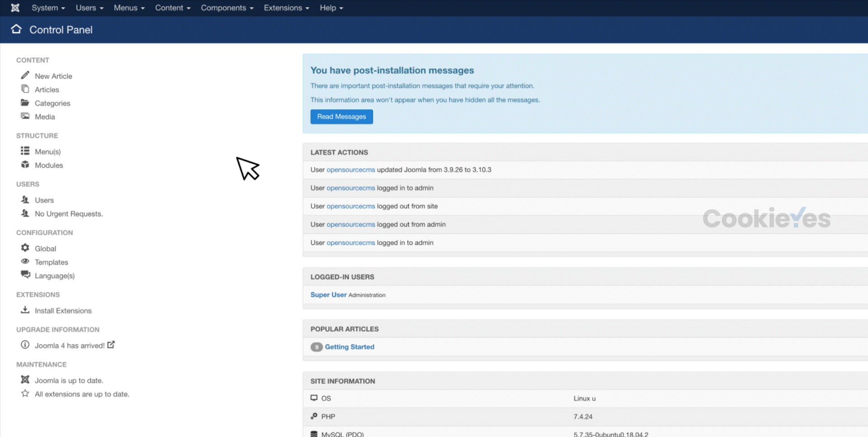Click the external link icon after Joomla 4 has arrived
The image size is (868, 437).
click(111, 345)
